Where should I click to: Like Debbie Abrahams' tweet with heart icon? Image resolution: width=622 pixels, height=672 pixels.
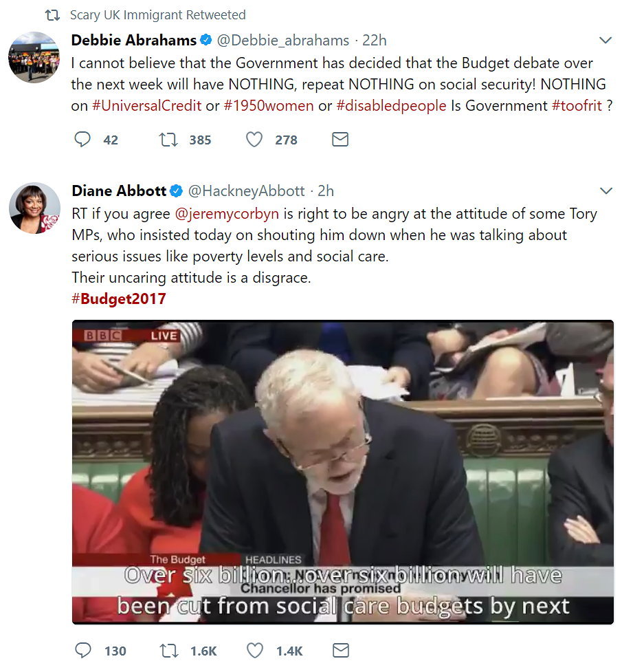coord(254,140)
